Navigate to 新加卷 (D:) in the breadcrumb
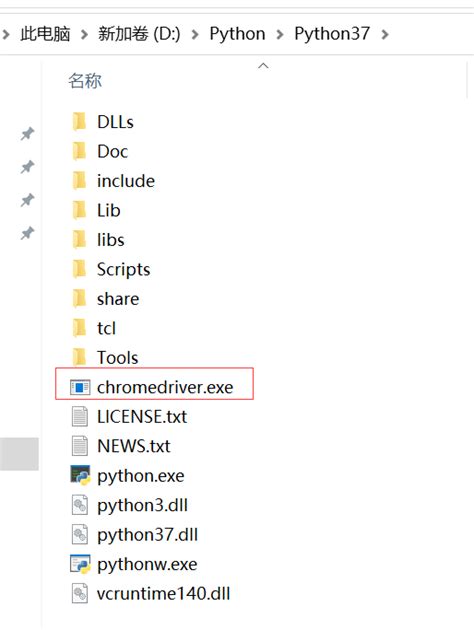Viewport: 474px width, 630px height. (x=139, y=34)
